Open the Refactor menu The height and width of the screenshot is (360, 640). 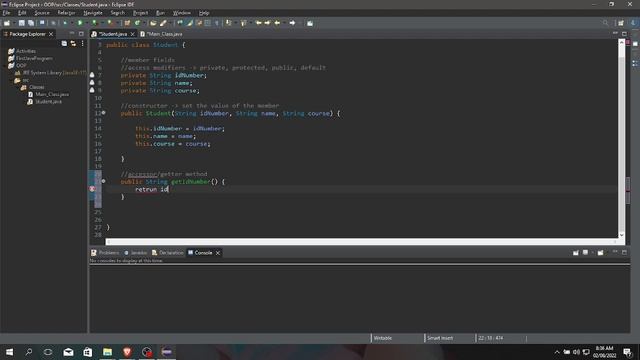66,13
